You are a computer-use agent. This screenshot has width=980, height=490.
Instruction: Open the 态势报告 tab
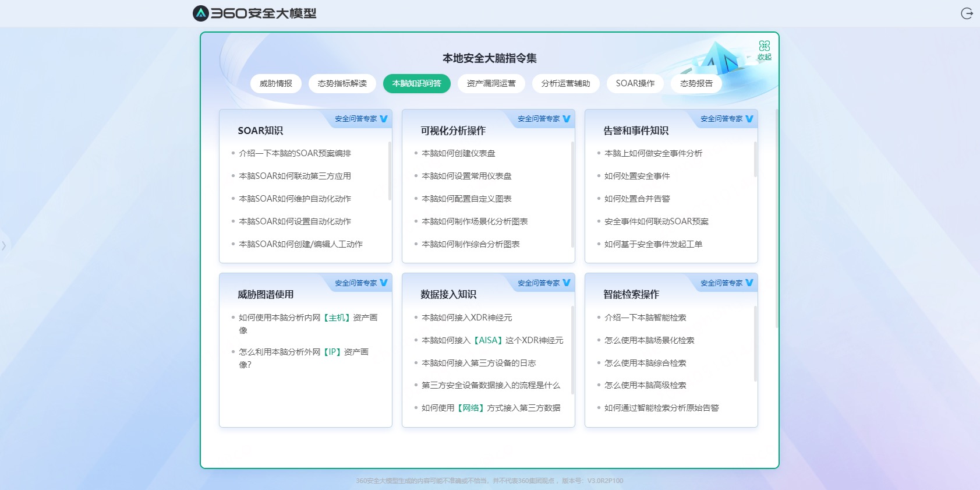(696, 83)
